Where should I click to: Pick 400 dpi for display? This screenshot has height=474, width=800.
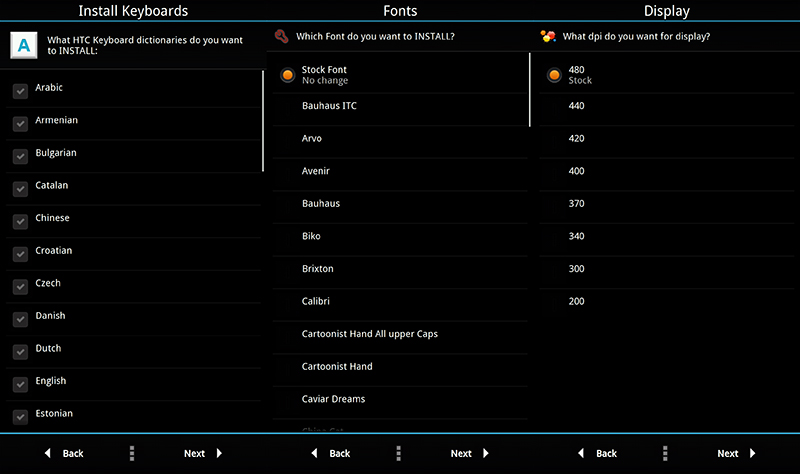[x=576, y=171]
